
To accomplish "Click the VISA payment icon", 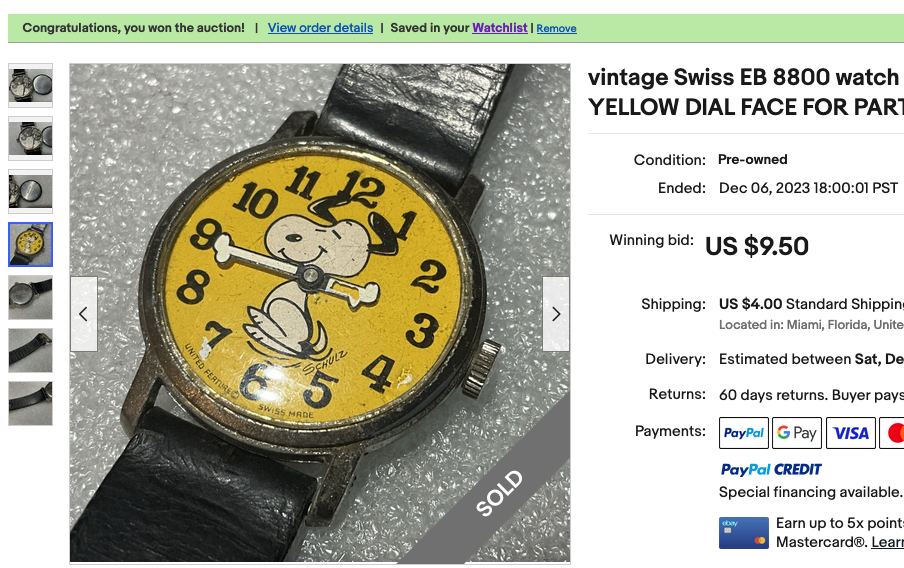I will (x=850, y=433).
